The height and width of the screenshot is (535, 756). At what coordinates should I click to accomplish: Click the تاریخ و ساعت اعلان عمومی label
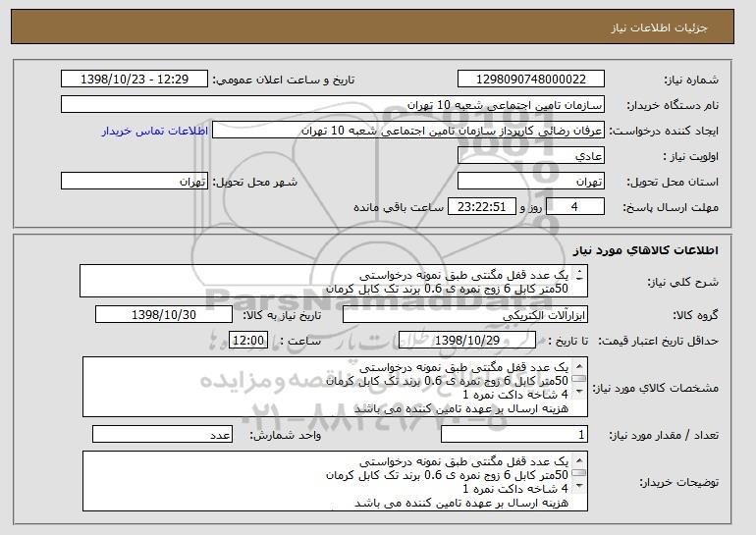[x=284, y=80]
